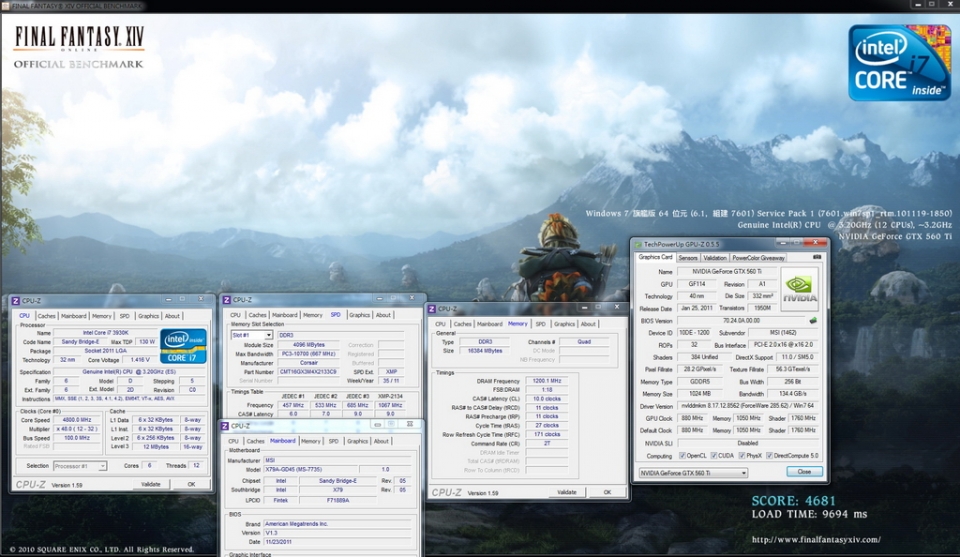The height and width of the screenshot is (557, 960).
Task: Open the PowerColor Giveaway tab
Action: coord(759,258)
